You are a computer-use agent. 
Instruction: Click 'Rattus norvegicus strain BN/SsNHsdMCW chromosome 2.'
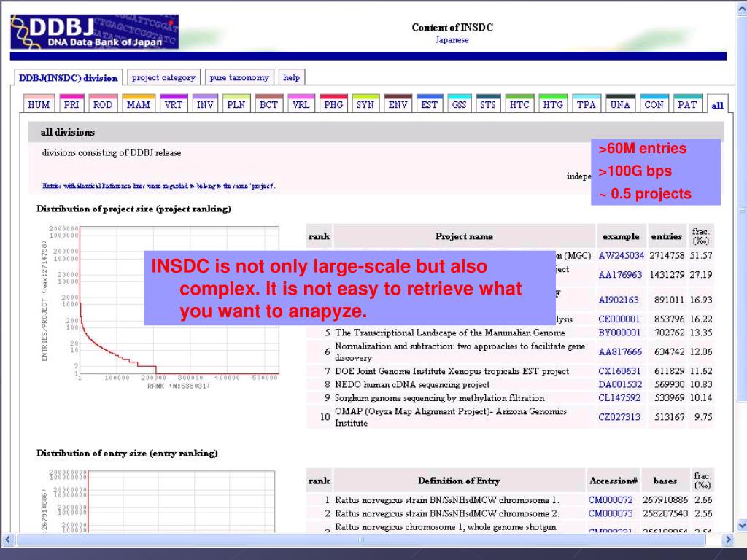[447, 513]
